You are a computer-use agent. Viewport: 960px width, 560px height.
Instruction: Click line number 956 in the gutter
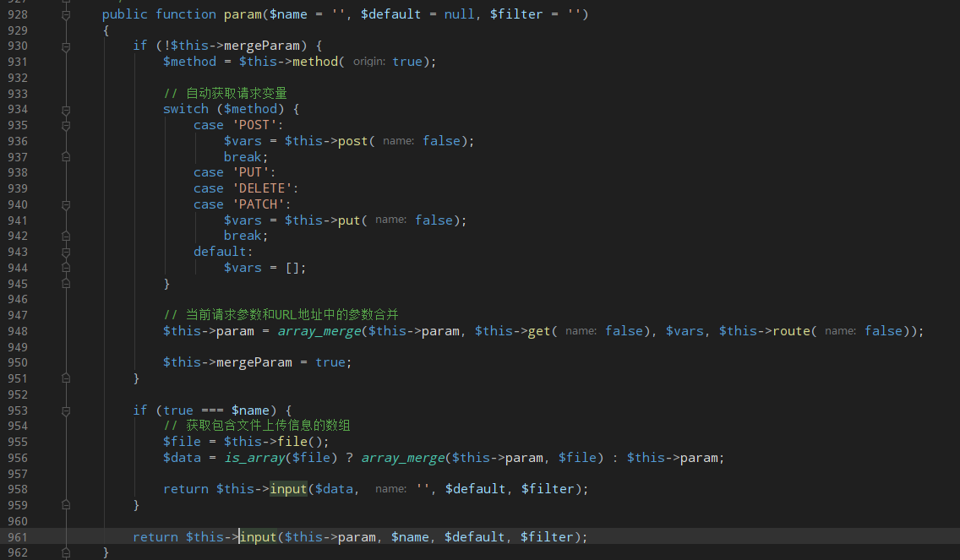tap(18, 458)
